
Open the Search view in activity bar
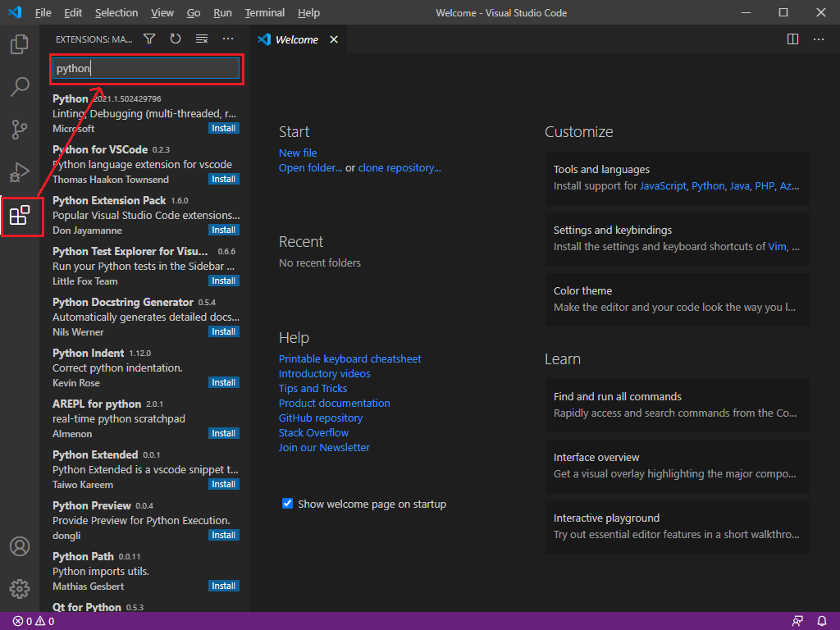pos(20,87)
